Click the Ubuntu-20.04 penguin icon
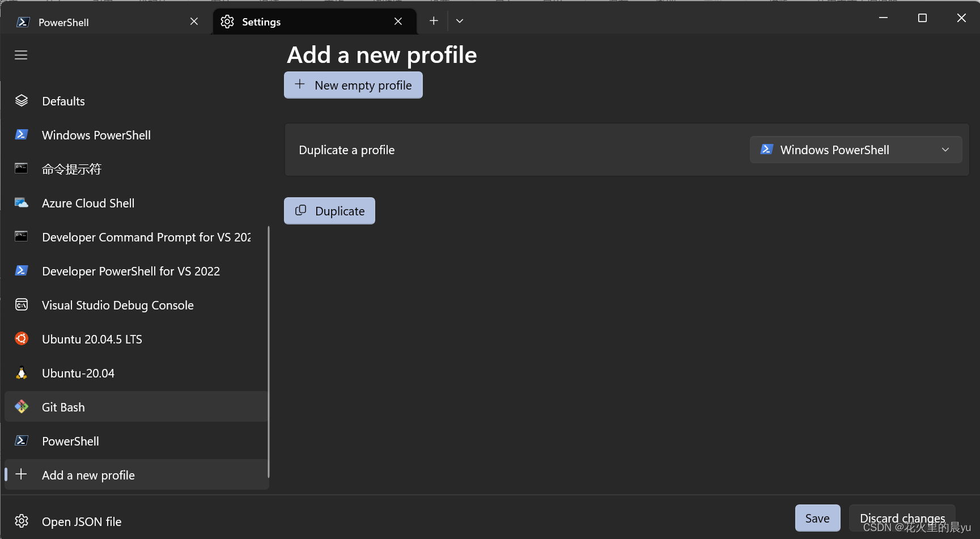Screen dimensions: 980x539 pyautogui.click(x=22, y=373)
